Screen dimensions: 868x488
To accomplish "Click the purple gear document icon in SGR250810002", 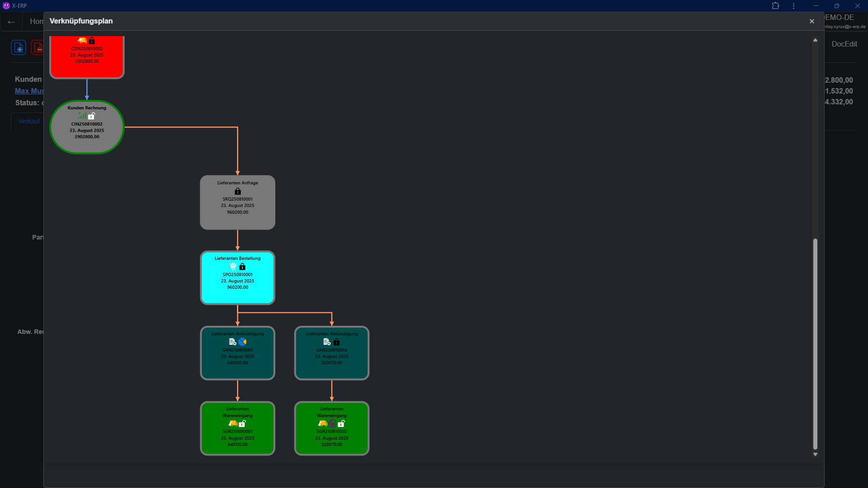I will tap(332, 424).
